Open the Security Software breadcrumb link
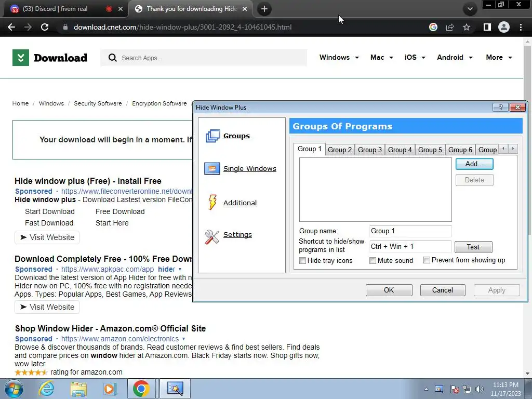532x399 pixels. (x=98, y=103)
